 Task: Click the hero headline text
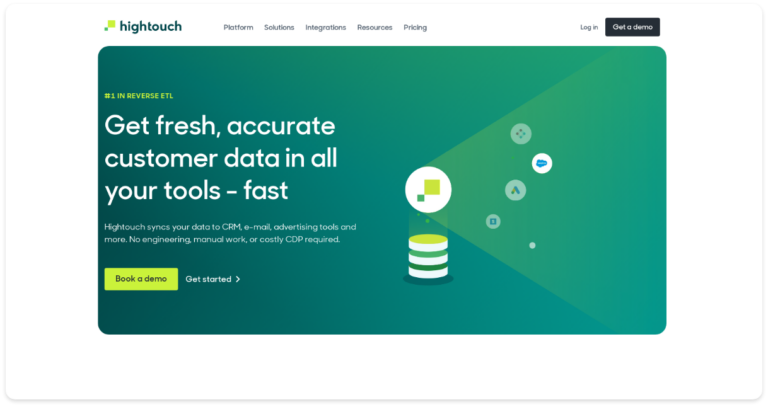[x=221, y=158]
